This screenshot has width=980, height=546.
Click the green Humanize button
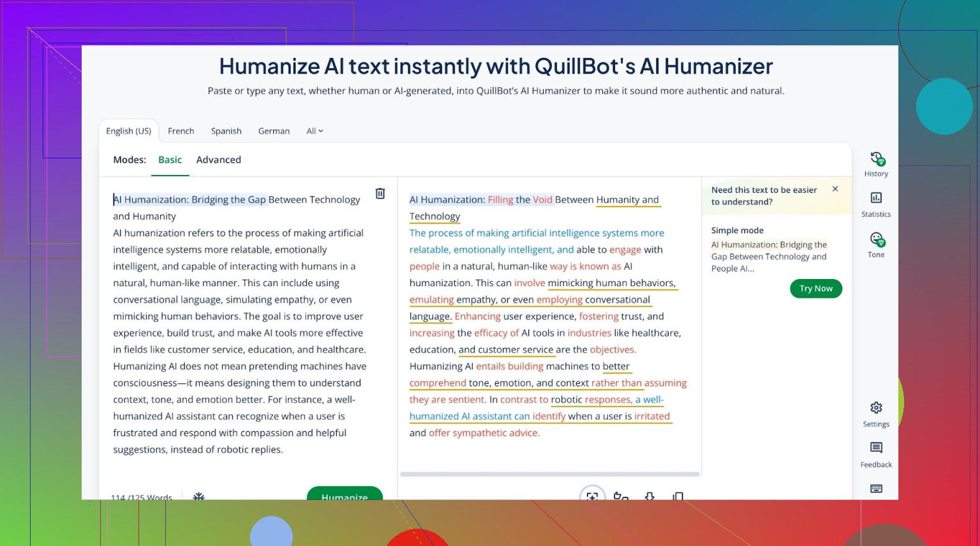[345, 494]
